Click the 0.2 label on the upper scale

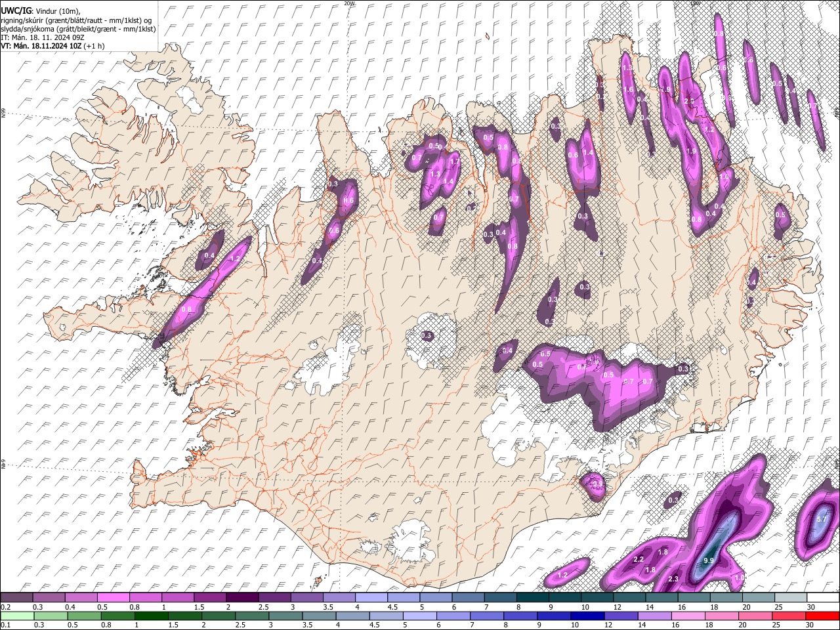5,606
